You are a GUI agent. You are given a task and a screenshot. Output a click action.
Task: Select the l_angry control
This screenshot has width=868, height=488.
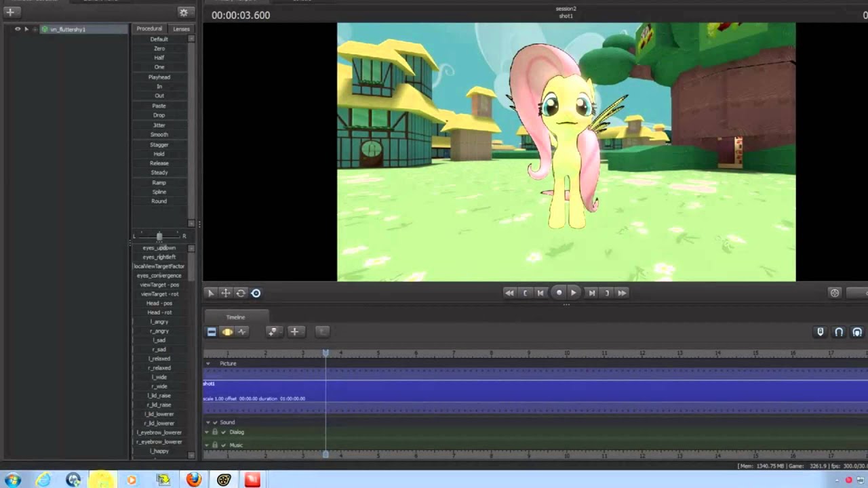159,322
